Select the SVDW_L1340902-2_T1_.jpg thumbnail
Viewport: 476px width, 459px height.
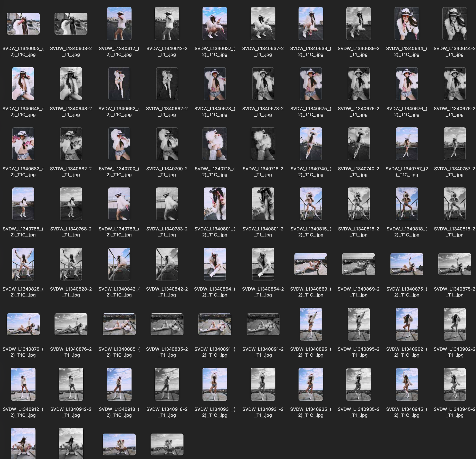pos(455,324)
